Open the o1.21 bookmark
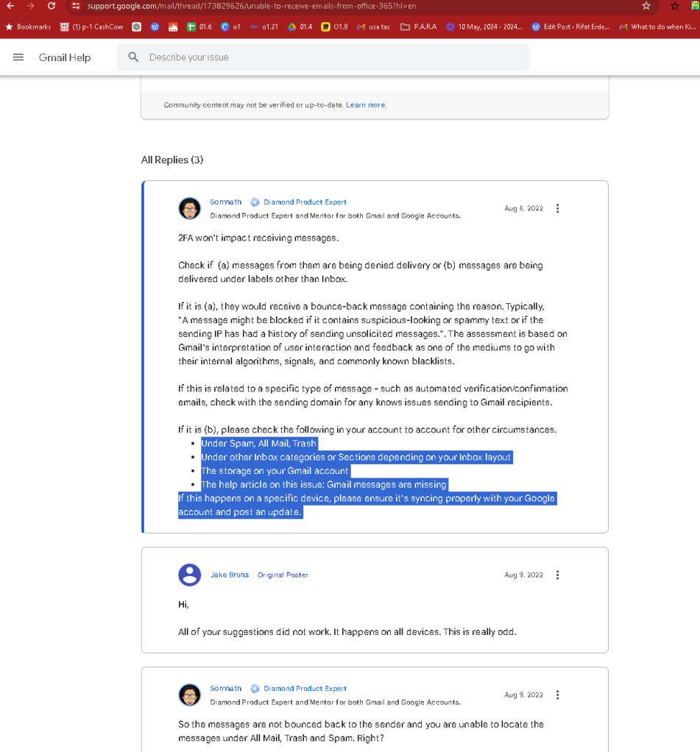The height and width of the screenshot is (752, 700). (x=264, y=26)
